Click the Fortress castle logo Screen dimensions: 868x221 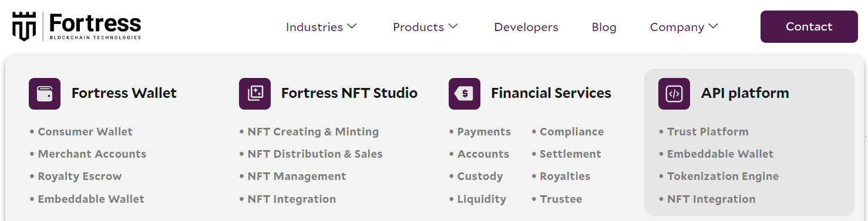(x=24, y=26)
